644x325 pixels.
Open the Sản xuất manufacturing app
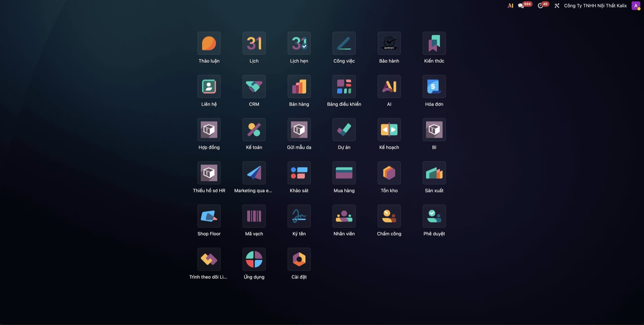[434, 173]
